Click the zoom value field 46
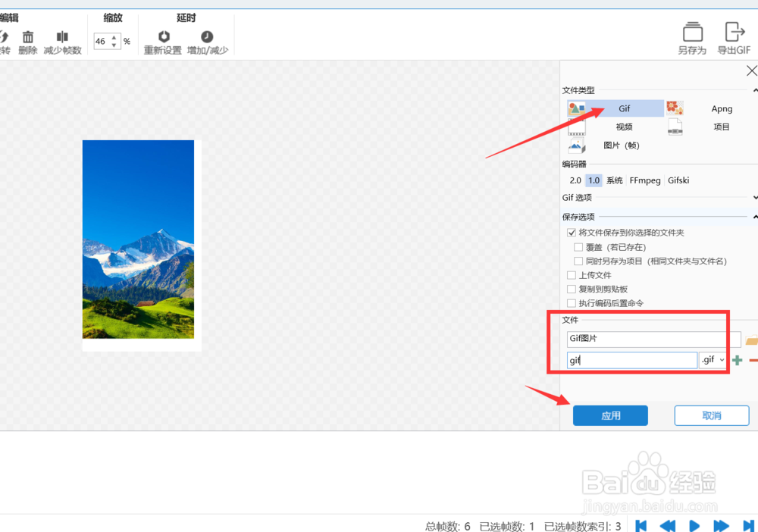Viewport: 758px width, 532px height. click(102, 41)
